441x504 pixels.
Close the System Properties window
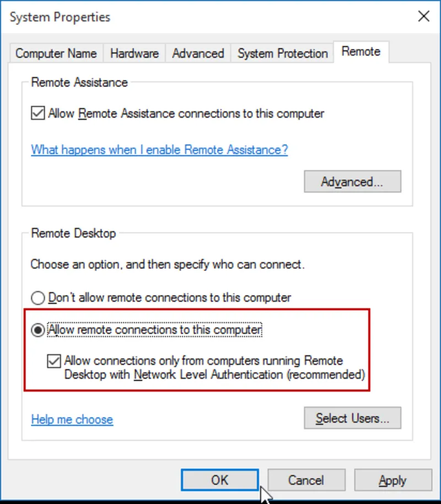(x=423, y=17)
